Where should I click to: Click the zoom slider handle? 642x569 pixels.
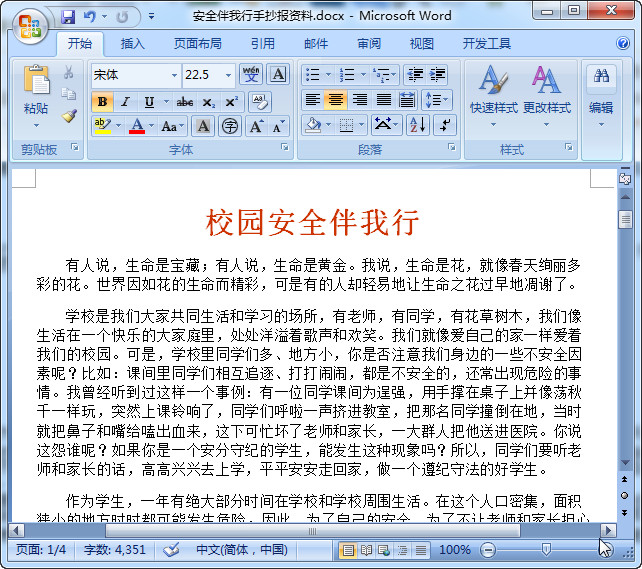(545, 549)
